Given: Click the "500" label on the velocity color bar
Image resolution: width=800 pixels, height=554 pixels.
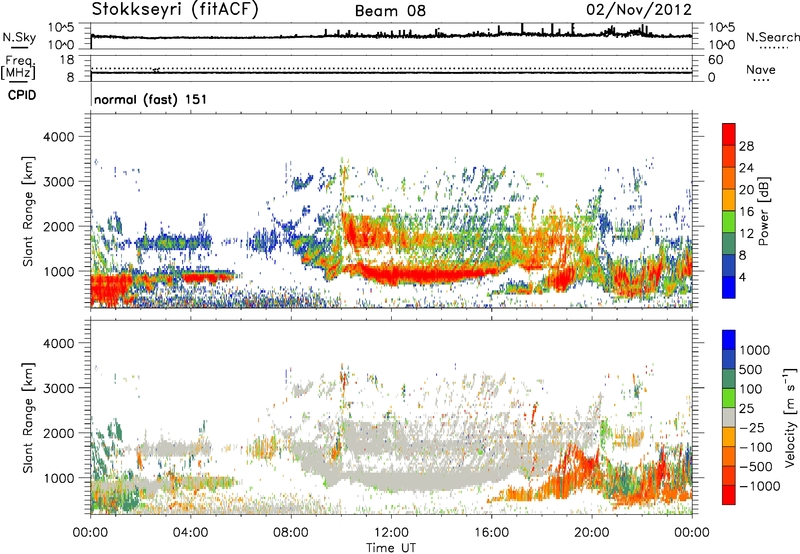Looking at the screenshot, I should [x=751, y=370].
